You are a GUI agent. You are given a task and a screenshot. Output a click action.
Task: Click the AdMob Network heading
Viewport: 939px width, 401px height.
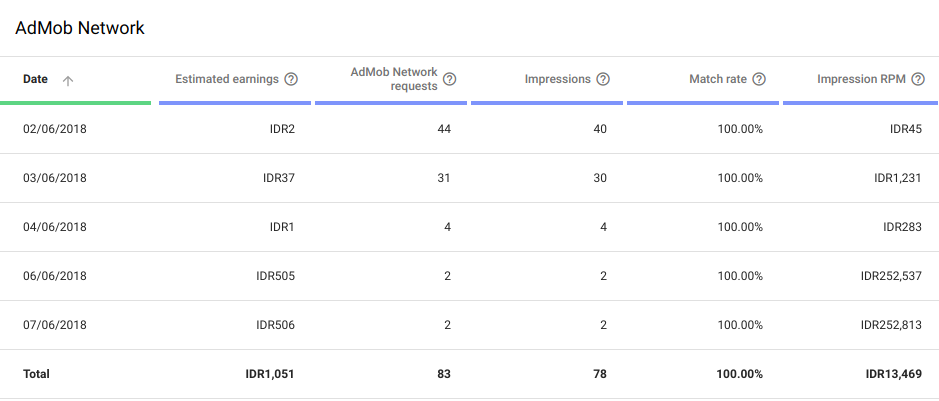coord(80,28)
